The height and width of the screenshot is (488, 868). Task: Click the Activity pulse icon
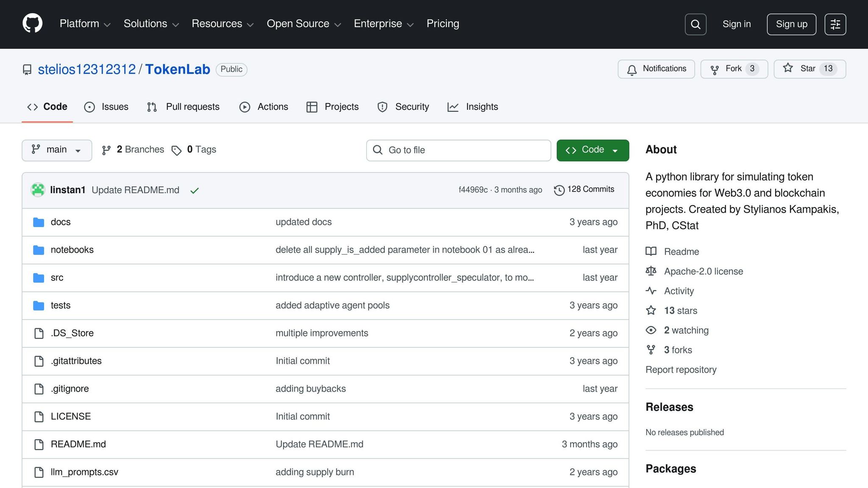tap(651, 291)
